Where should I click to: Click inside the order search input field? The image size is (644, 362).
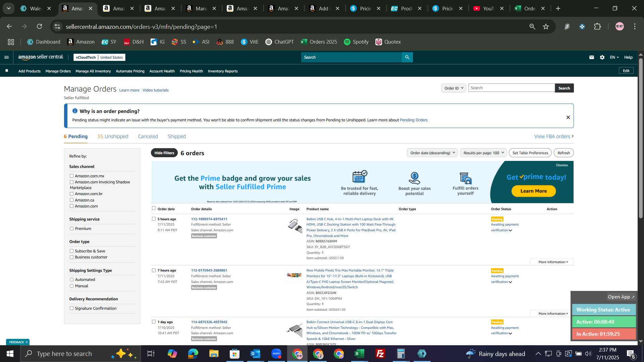pyautogui.click(x=512, y=88)
